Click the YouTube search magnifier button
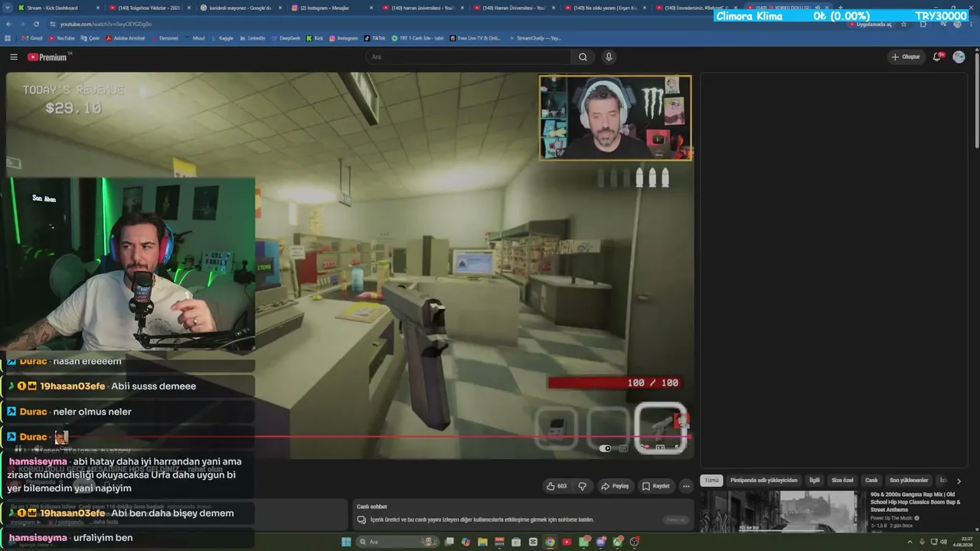The width and height of the screenshot is (980, 551). pyautogui.click(x=583, y=57)
